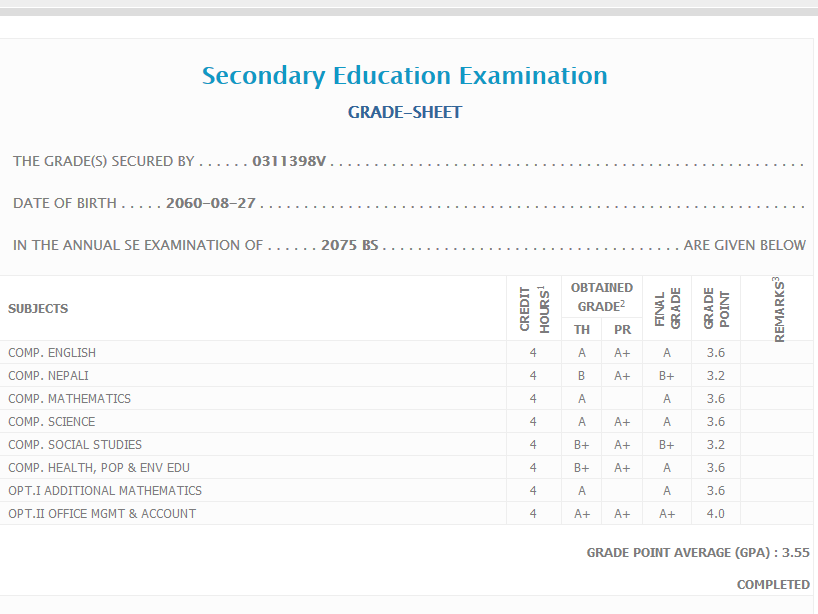This screenshot has height=614, width=818.
Task: Click COMP. HEALTH, POP & ENV EDU
Action: [99, 468]
